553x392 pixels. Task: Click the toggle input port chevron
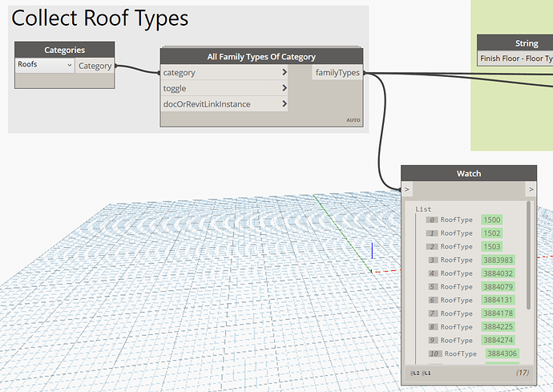pyautogui.click(x=285, y=88)
